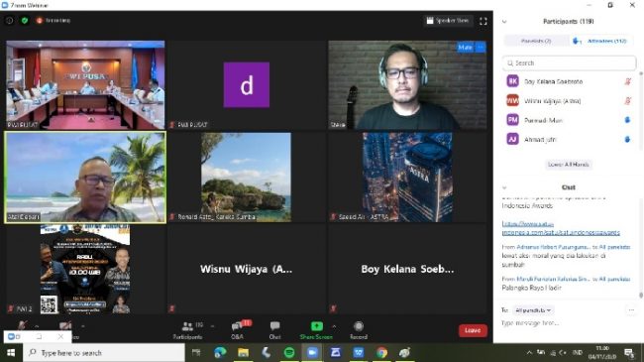This screenshot has width=644, height=362.
Task: Select Boy Kelana Soebroto in participants list
Action: pos(569,81)
